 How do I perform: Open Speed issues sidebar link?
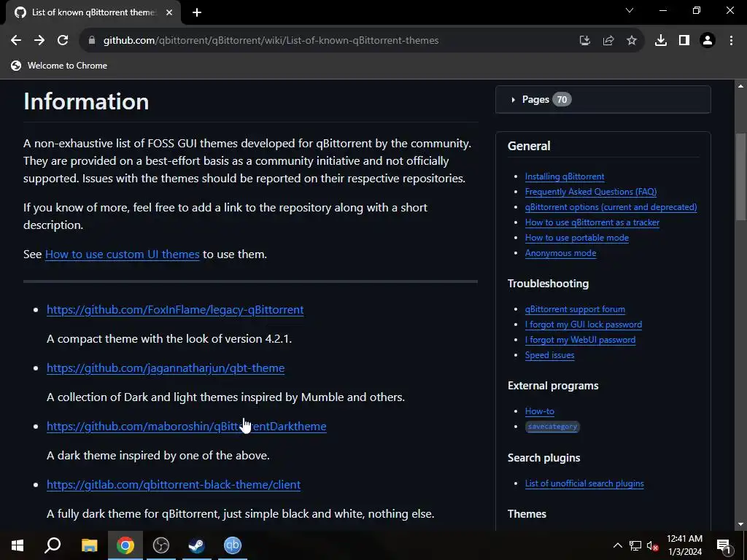click(x=549, y=355)
